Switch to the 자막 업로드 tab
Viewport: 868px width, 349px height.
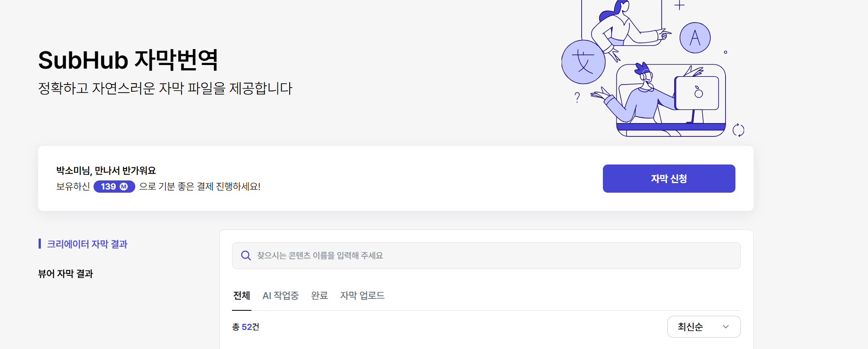pos(362,296)
